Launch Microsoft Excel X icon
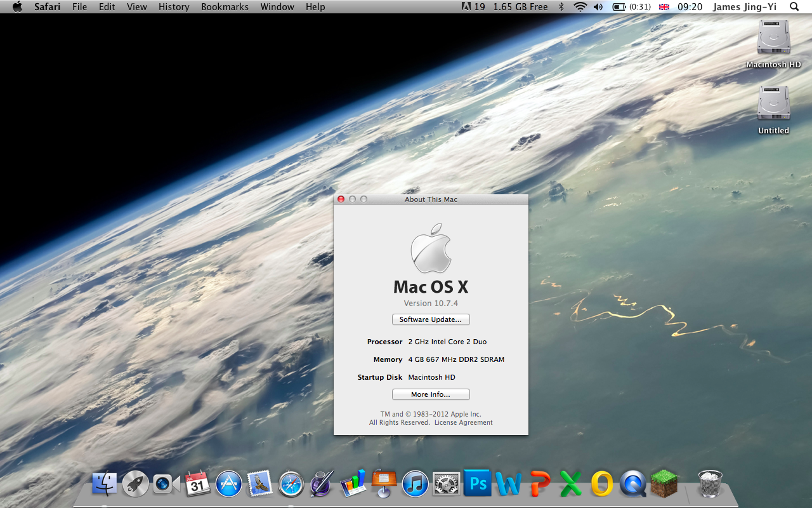Viewport: 812px width, 508px height. click(x=571, y=484)
